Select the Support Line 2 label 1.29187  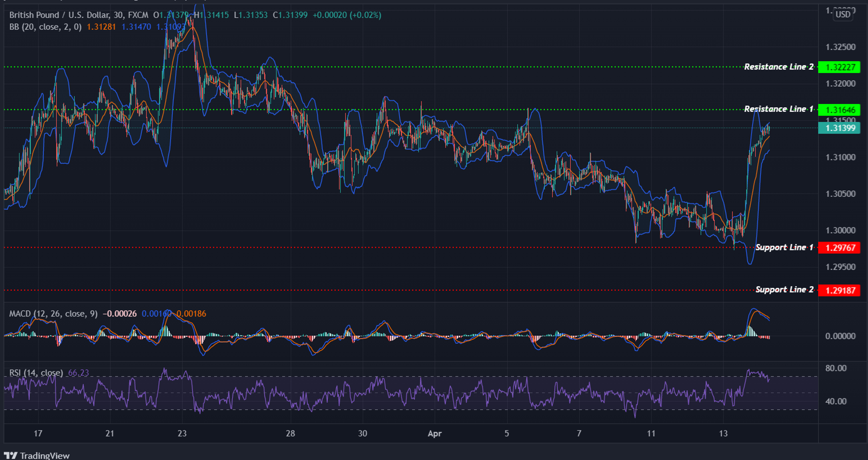(839, 290)
